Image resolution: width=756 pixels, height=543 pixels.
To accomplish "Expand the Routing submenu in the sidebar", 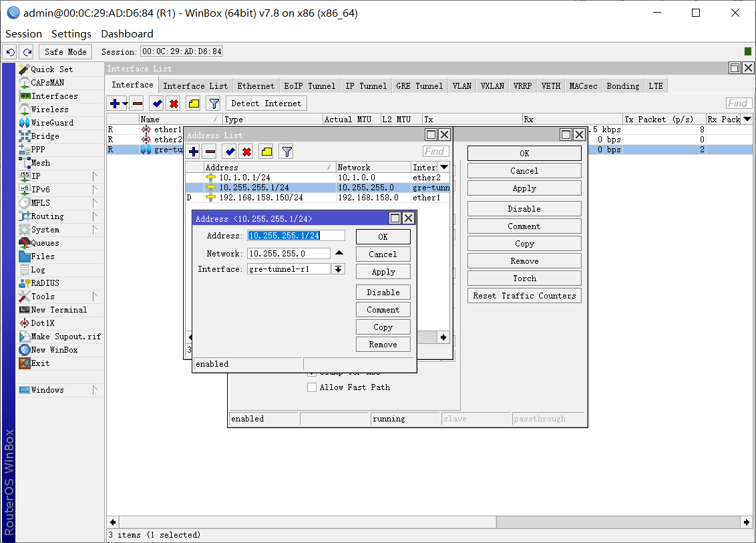I will click(x=60, y=216).
